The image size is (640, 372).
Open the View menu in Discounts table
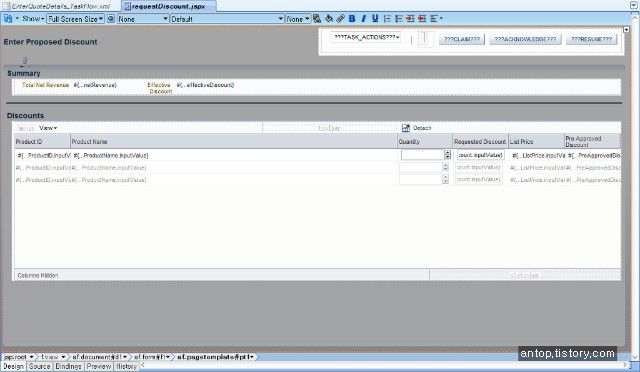point(48,128)
